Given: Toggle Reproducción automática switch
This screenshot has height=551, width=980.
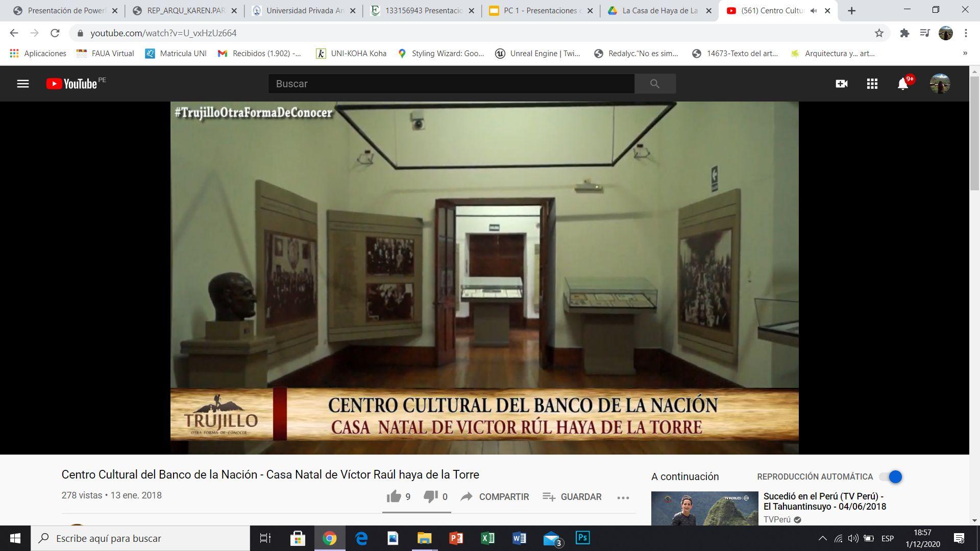Looking at the screenshot, I should point(891,477).
